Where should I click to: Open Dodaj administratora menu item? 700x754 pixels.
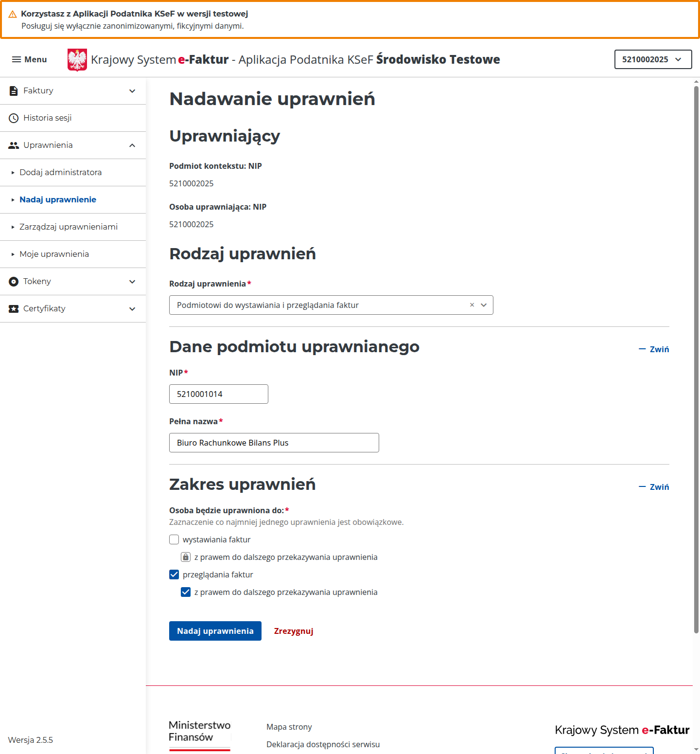[x=73, y=173]
